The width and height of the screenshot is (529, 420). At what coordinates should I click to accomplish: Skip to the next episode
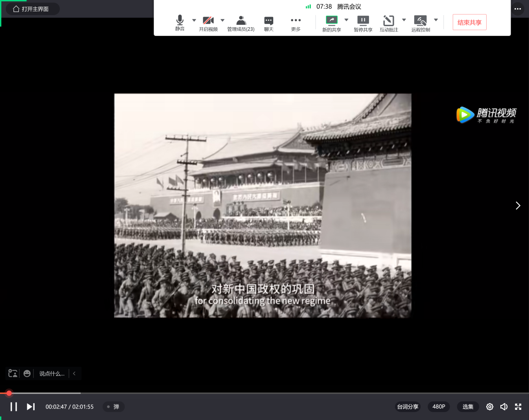coord(31,407)
